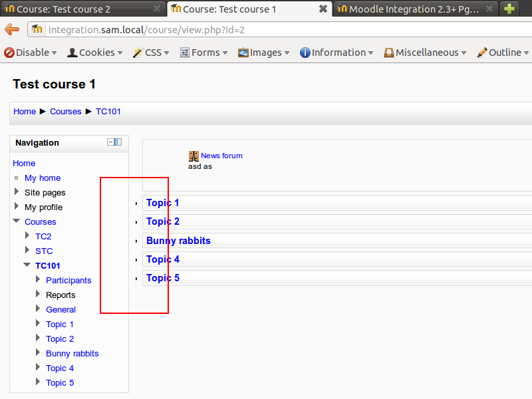532x399 pixels.
Task: Dock the Navigation block
Action: [118, 142]
